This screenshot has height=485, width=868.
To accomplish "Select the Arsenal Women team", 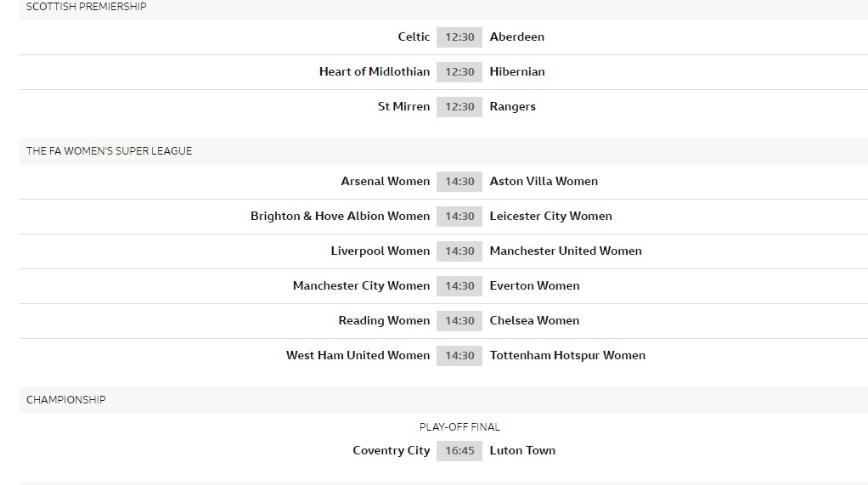I will [385, 181].
